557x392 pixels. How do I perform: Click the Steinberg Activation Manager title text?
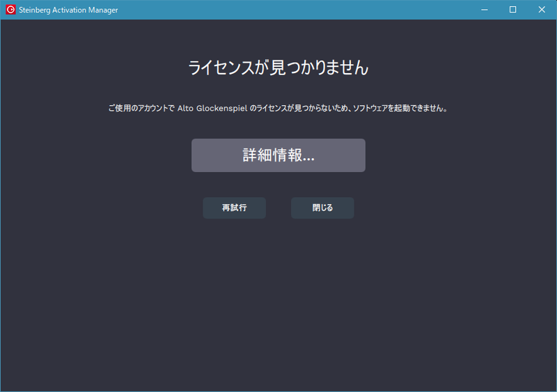click(x=68, y=10)
